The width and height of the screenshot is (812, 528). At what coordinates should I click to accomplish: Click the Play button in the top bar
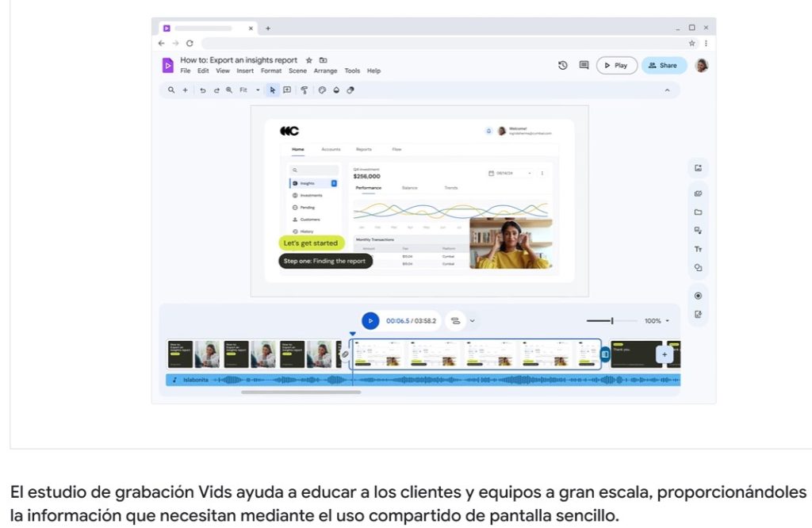[616, 65]
